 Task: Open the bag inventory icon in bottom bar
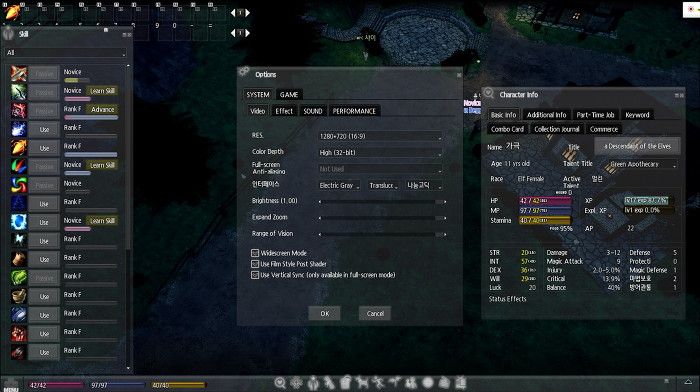(345, 383)
